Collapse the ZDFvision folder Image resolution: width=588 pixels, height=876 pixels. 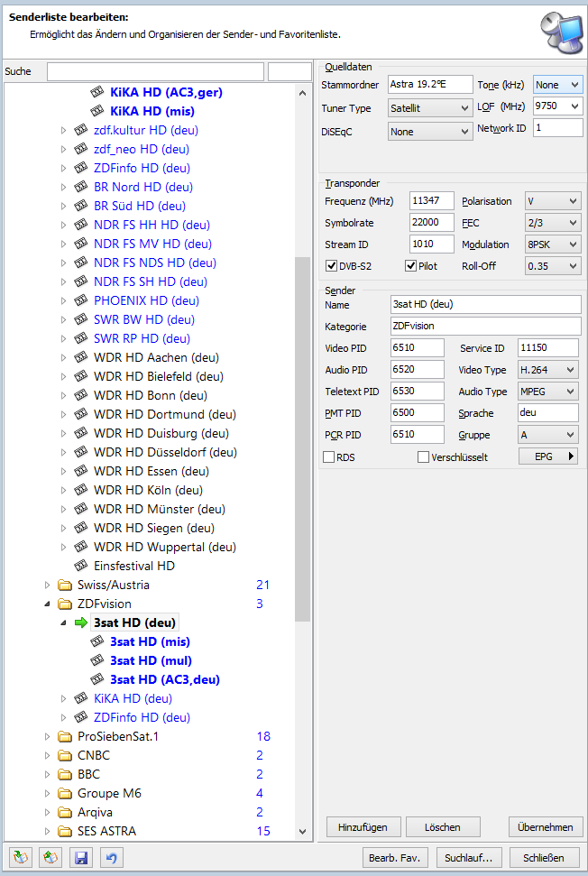47,604
